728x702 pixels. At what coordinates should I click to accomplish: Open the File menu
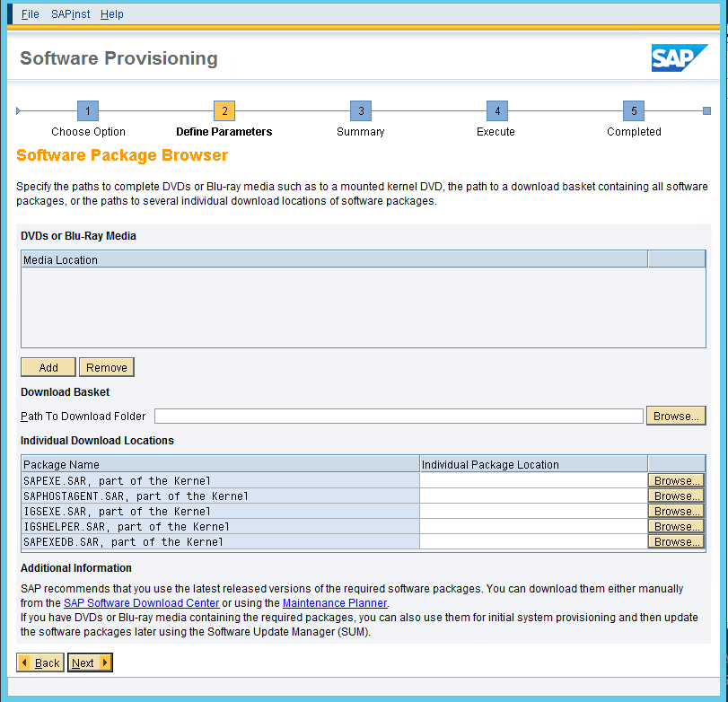30,14
